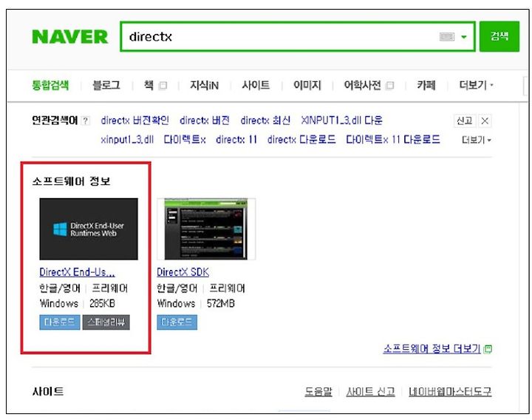The height and width of the screenshot is (420, 532).
Task: Expand related searches 더보기 dropdown
Action: (477, 140)
